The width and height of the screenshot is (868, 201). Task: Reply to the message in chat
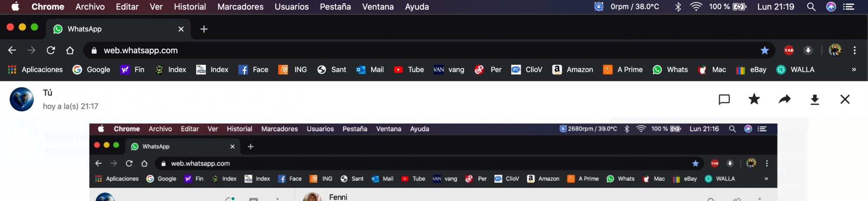point(724,99)
